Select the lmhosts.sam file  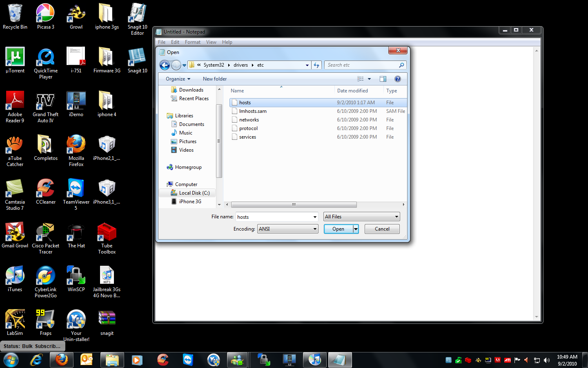tap(318, 111)
